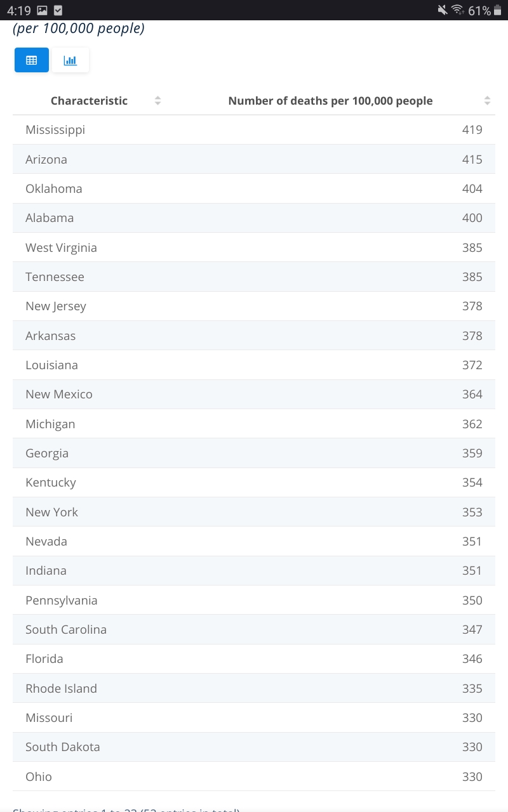Image resolution: width=508 pixels, height=812 pixels.
Task: Switch to table view icon
Action: coord(32,60)
